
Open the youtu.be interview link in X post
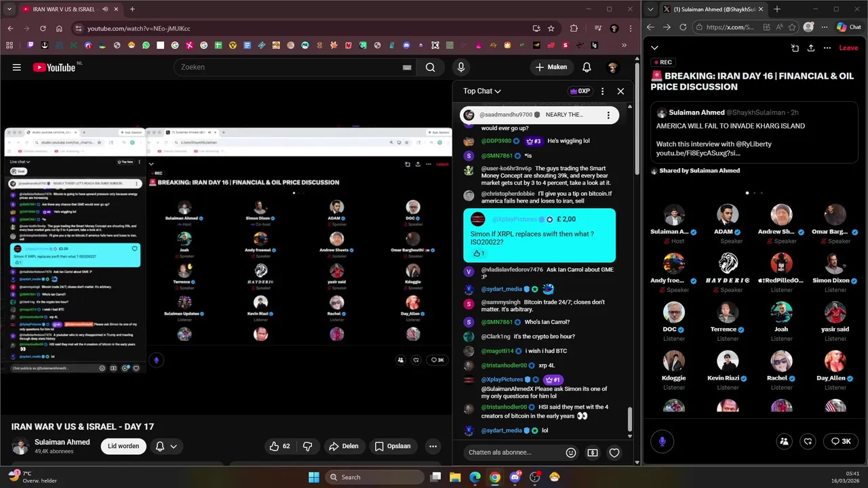[x=698, y=153]
